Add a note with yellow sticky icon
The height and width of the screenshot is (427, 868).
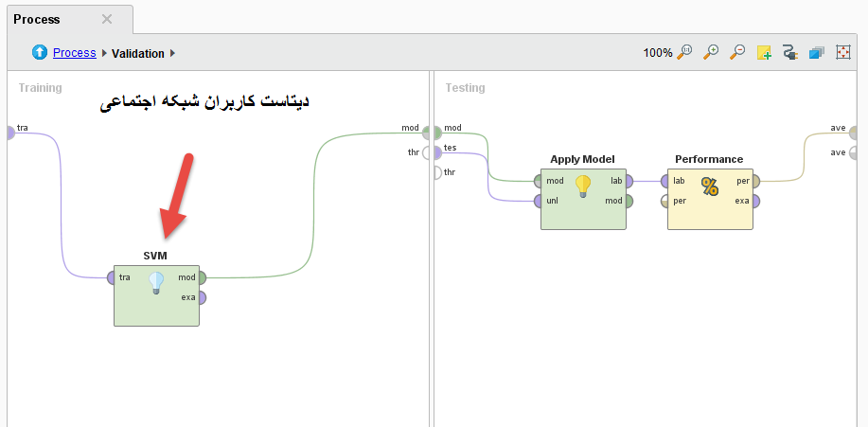764,53
